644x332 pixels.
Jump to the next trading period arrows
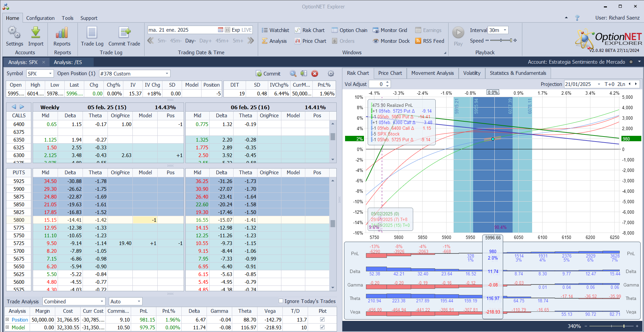point(250,41)
